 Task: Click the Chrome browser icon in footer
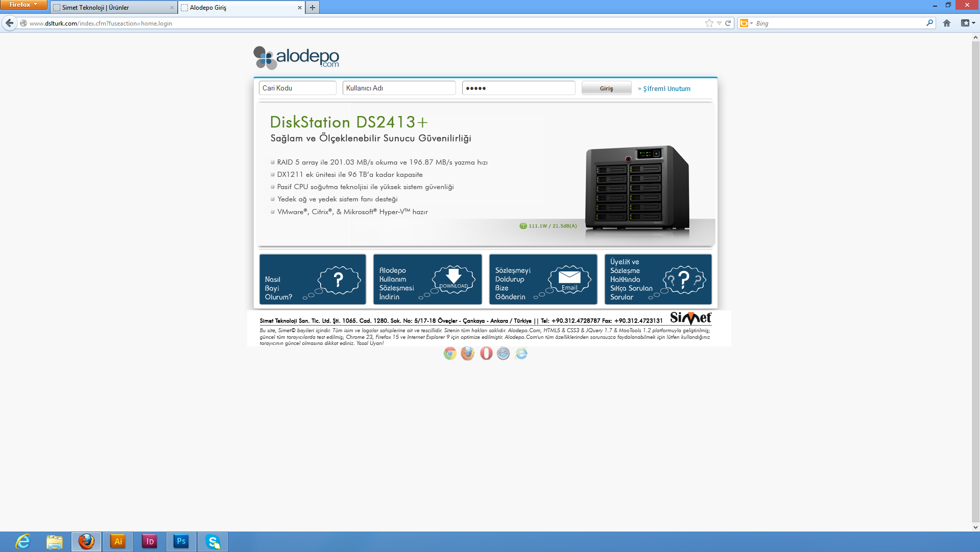click(449, 353)
